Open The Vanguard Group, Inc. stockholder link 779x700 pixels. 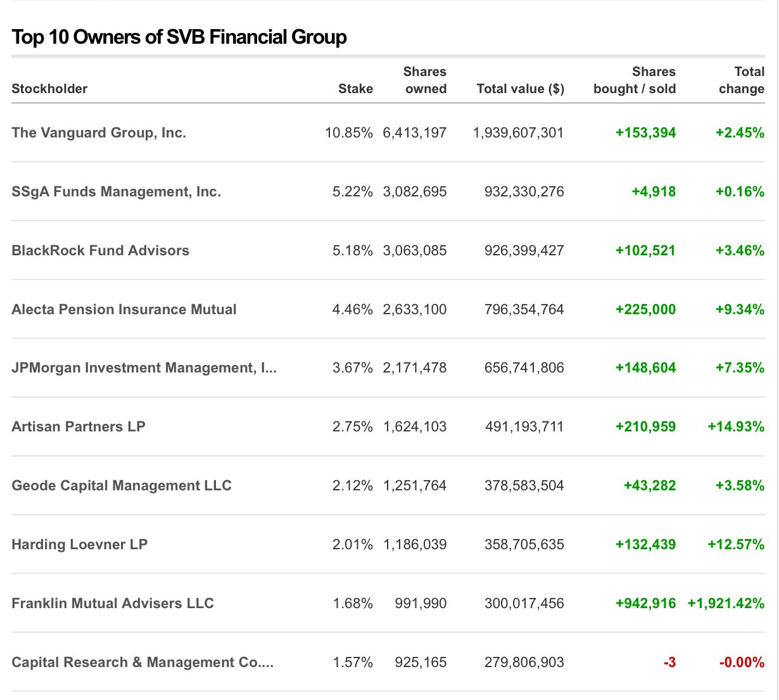point(99,133)
